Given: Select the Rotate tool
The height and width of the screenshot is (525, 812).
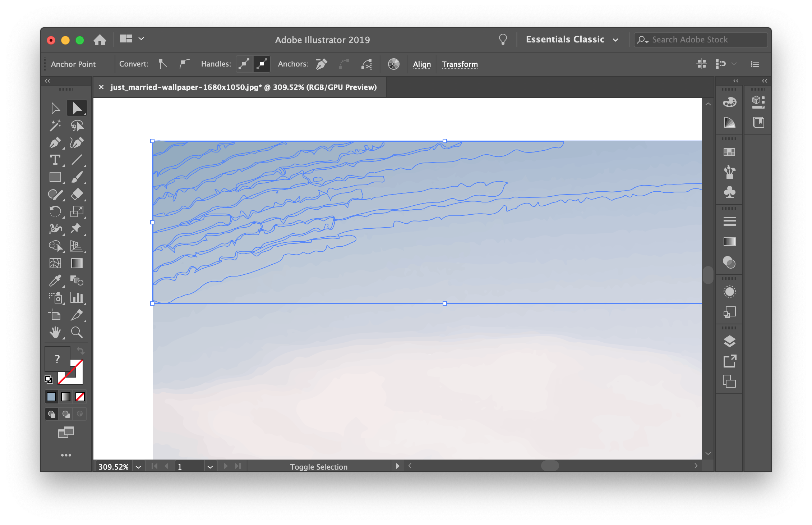Looking at the screenshot, I should click(55, 211).
